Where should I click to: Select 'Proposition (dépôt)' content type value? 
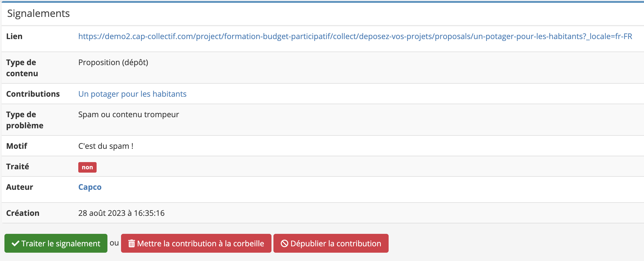click(x=113, y=62)
